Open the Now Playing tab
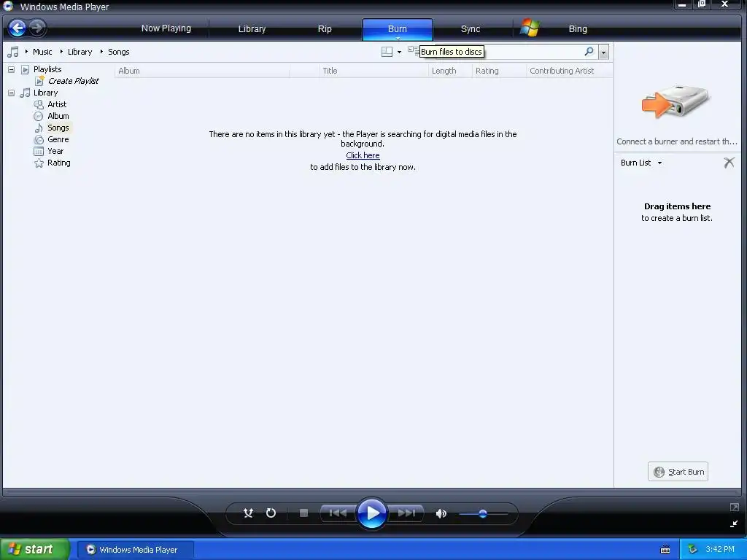The height and width of the screenshot is (560, 747). click(166, 28)
